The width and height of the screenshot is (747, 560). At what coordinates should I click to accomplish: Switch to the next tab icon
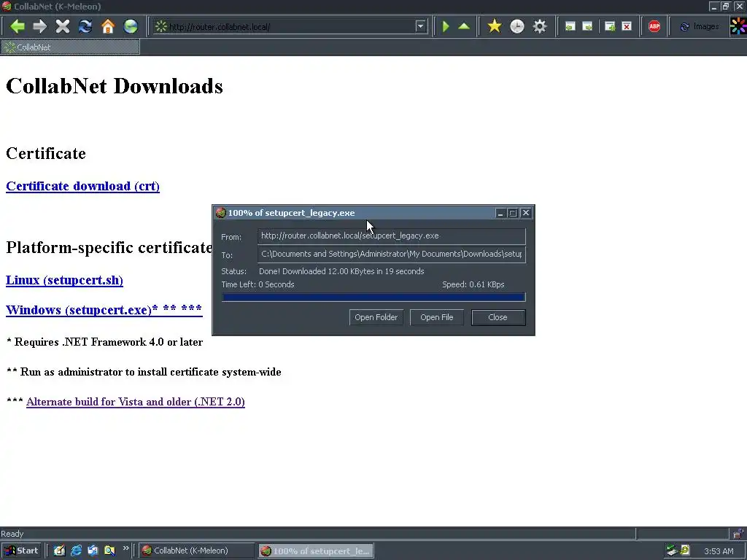[x=587, y=27]
